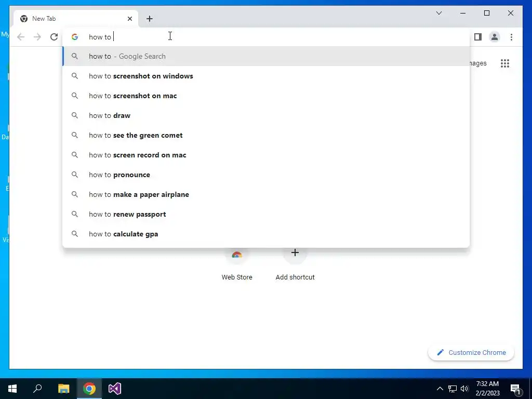Image resolution: width=532 pixels, height=399 pixels.
Task: Open Windows taskbar search
Action: point(37,389)
